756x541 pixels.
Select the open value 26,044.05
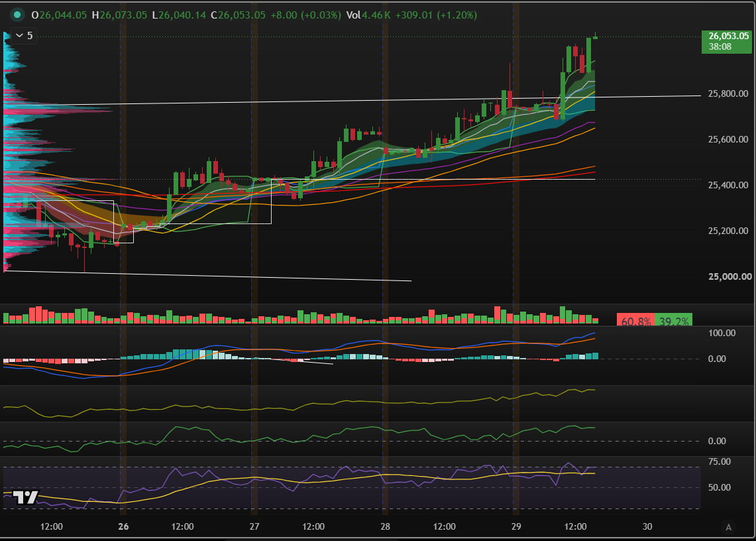63,15
